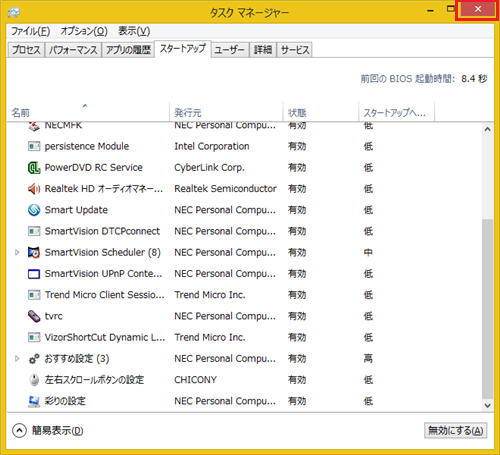This screenshot has height=455, width=500.
Task: Click the Smart Update icon
Action: point(34,210)
